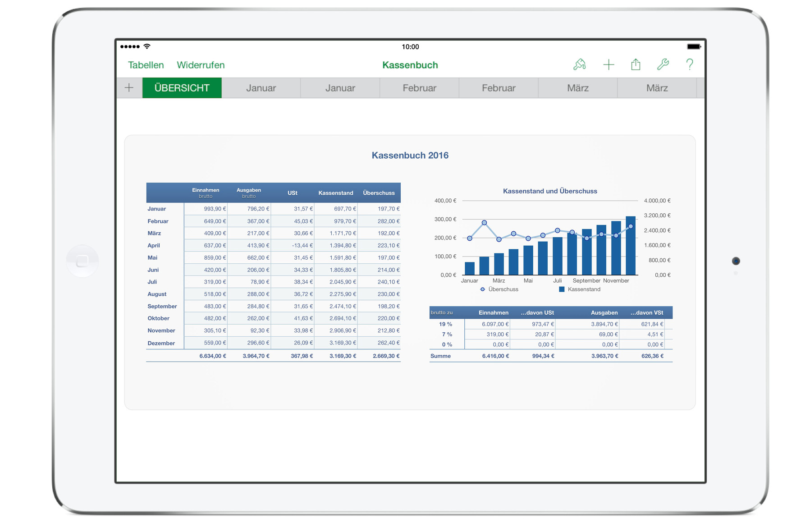
Task: Tap Widerrufen to undo last action
Action: pyautogui.click(x=201, y=65)
